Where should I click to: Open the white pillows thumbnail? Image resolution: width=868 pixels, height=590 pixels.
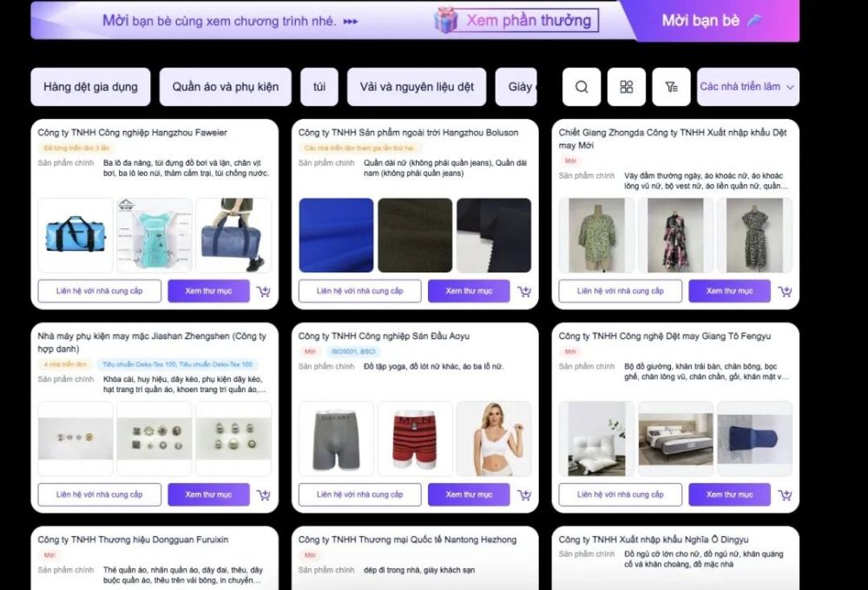pyautogui.click(x=597, y=439)
